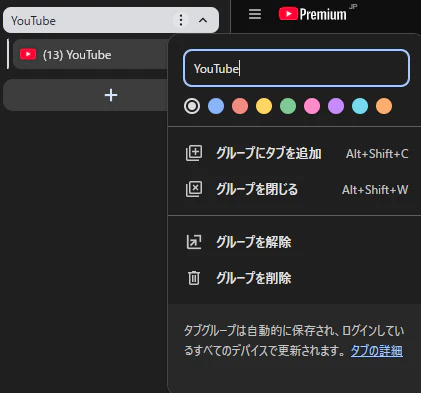Select the pink group color
Viewport: 421px width, 393px height.
click(x=312, y=106)
